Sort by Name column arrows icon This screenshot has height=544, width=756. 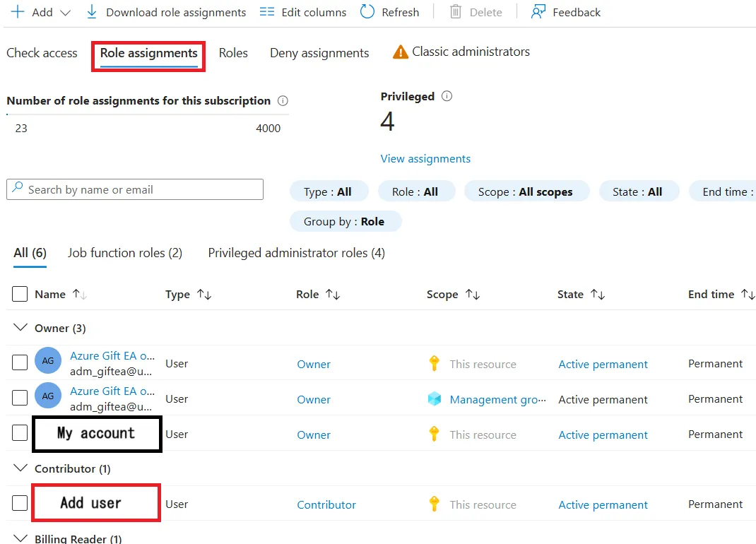pyautogui.click(x=80, y=295)
